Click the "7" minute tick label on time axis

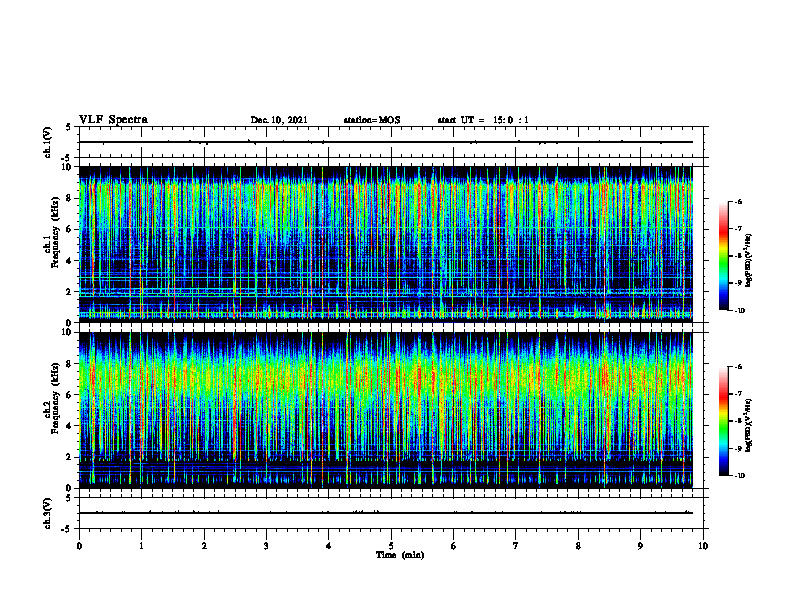click(516, 546)
